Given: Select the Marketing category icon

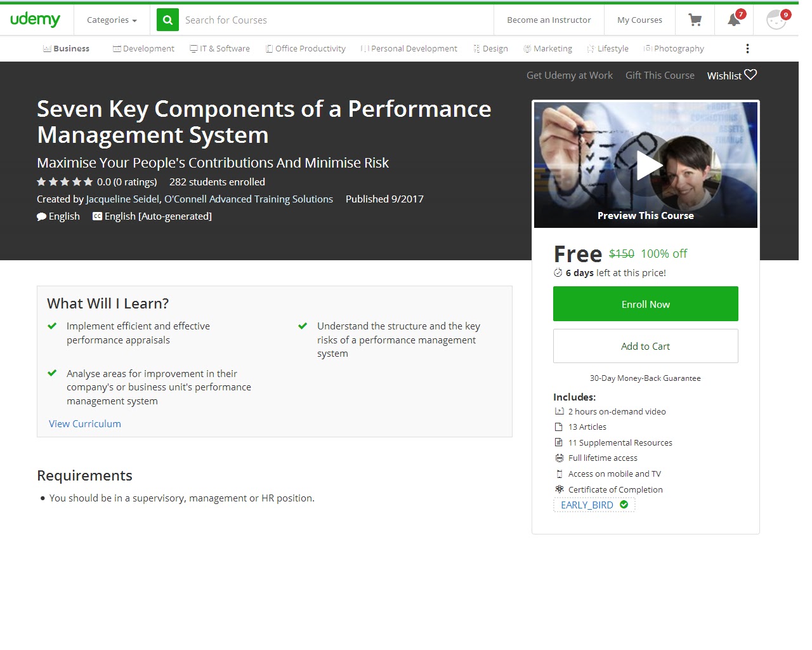Looking at the screenshot, I should (527, 48).
